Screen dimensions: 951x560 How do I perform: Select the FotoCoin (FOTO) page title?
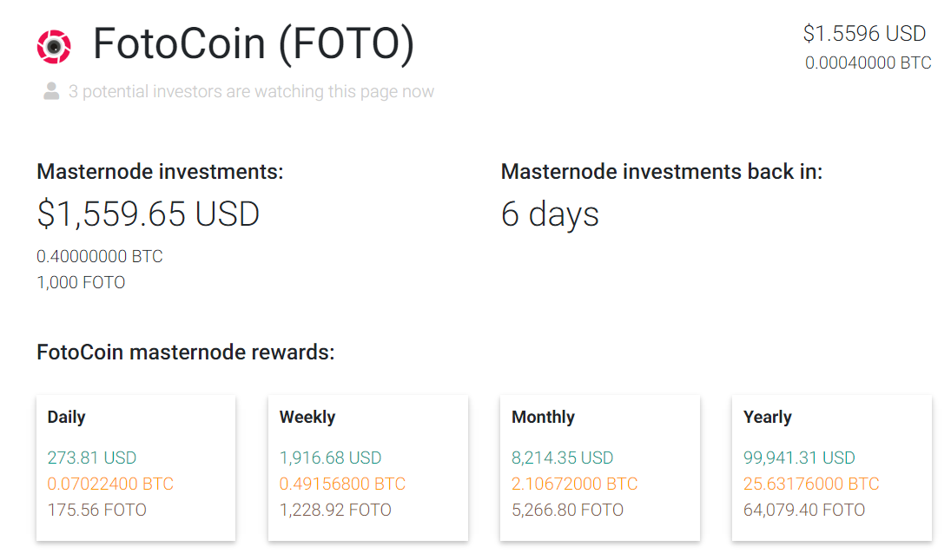tap(254, 43)
